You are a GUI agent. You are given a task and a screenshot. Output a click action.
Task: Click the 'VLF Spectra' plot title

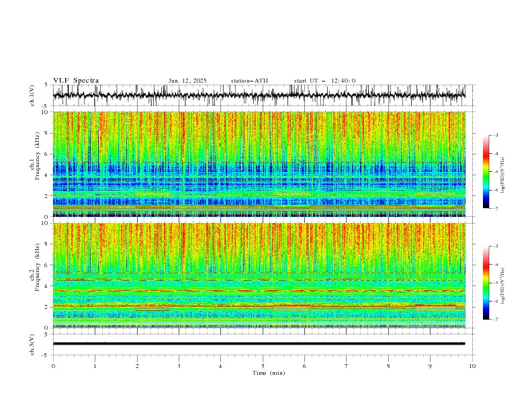(76, 81)
